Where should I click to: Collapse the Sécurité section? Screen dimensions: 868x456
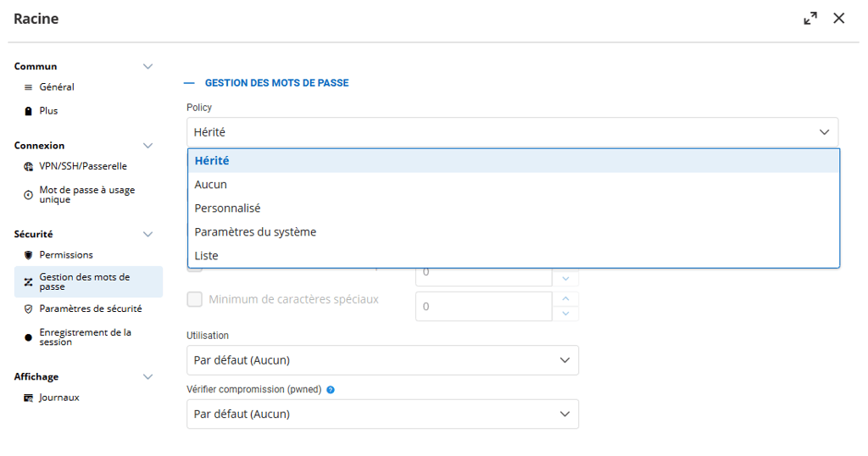click(147, 234)
